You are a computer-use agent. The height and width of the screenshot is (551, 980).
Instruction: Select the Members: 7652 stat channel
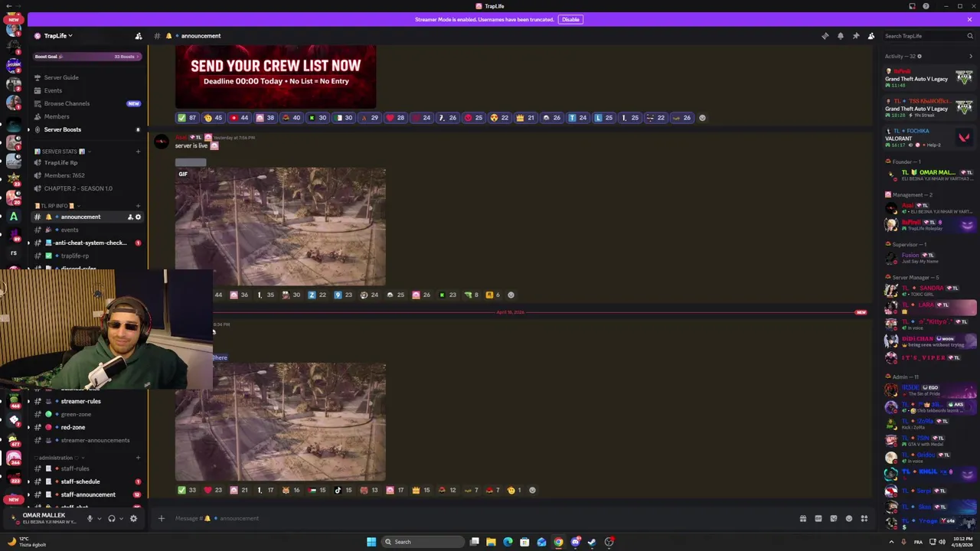(x=64, y=175)
